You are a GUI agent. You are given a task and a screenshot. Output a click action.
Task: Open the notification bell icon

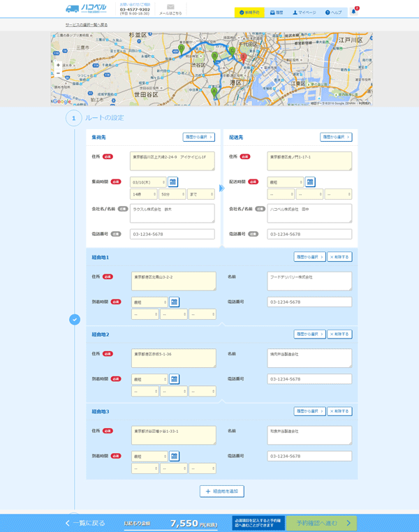pyautogui.click(x=353, y=12)
